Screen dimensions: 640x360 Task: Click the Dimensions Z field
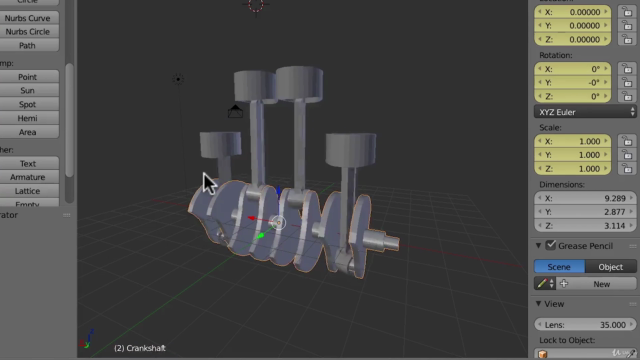585,226
